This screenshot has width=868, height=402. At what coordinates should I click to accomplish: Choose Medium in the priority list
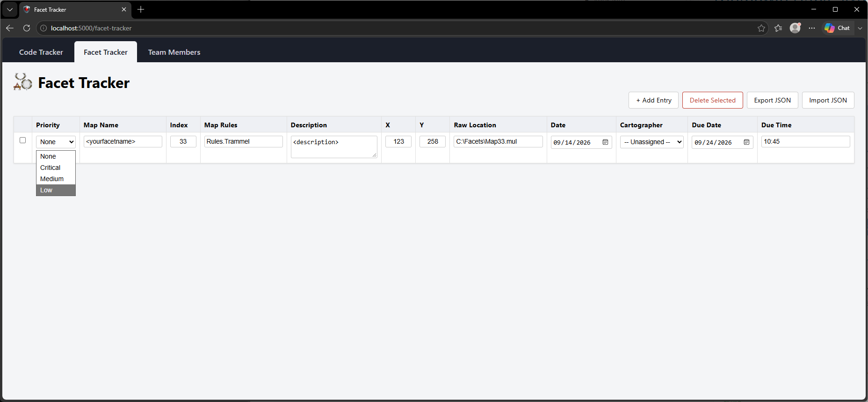[56, 179]
